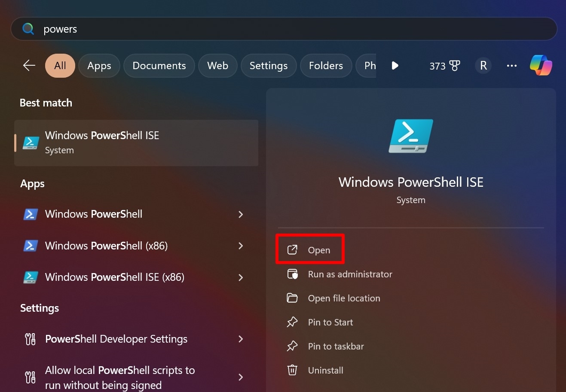Expand Windows PowerShell result chevron
The height and width of the screenshot is (392, 566).
point(241,214)
